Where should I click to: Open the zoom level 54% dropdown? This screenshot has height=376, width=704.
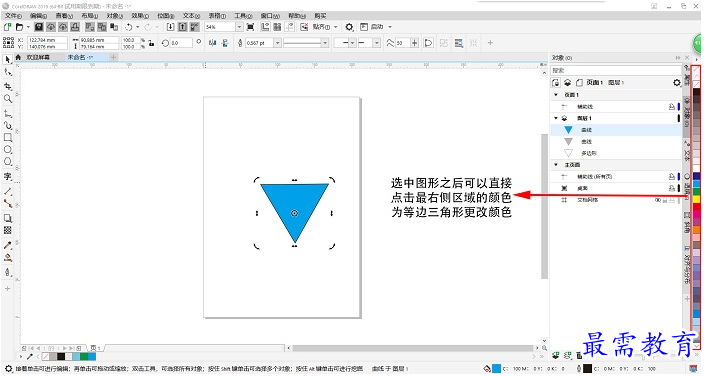(x=239, y=27)
